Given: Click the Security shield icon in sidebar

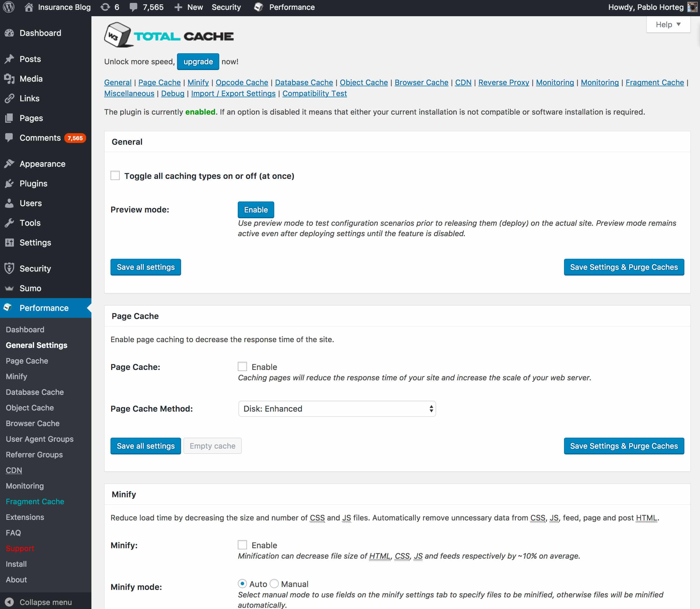Looking at the screenshot, I should coord(10,269).
